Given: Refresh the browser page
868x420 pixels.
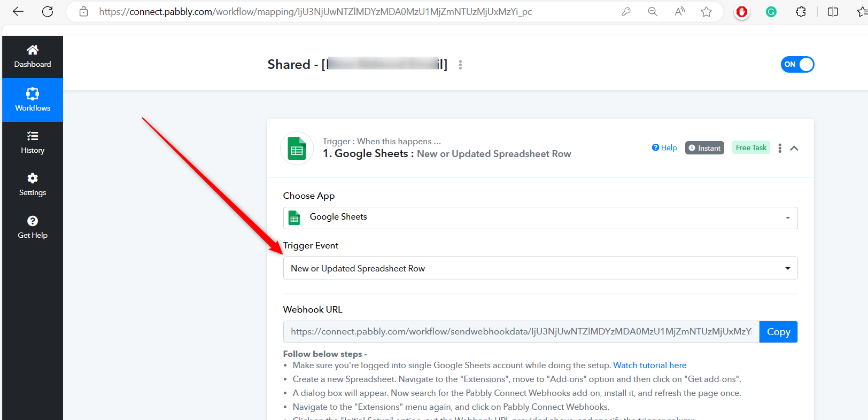Looking at the screenshot, I should pyautogui.click(x=48, y=12).
